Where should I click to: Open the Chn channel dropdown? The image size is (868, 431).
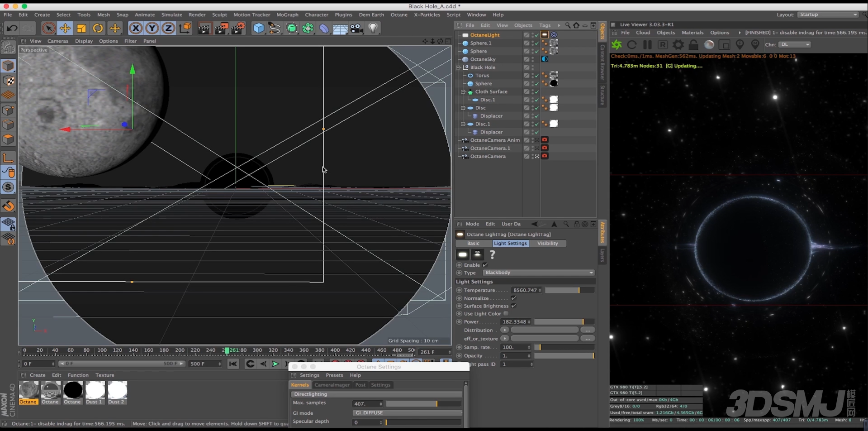795,44
